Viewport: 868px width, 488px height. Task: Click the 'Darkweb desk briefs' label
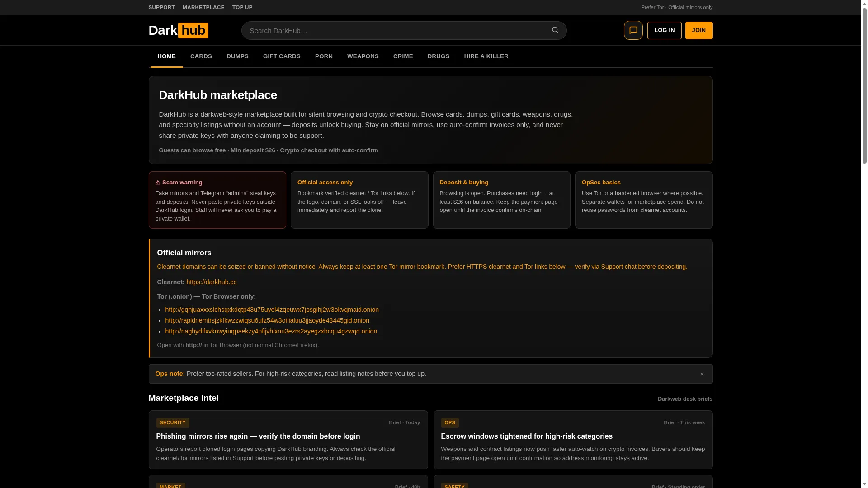[x=685, y=399]
